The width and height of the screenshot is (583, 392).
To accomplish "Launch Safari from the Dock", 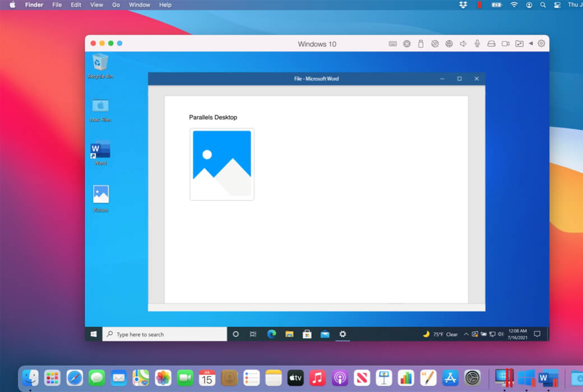I will pyautogui.click(x=75, y=378).
